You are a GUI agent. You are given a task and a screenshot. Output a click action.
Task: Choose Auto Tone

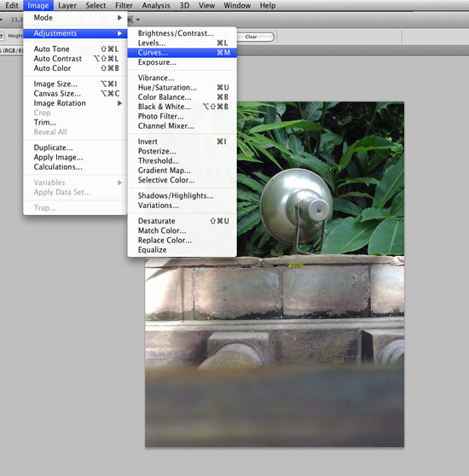(x=75, y=49)
